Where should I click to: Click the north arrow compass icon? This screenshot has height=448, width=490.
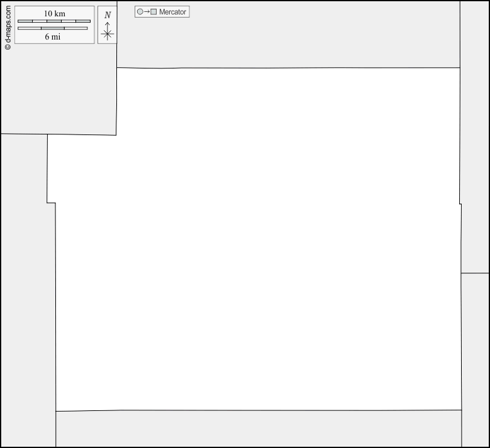click(x=107, y=25)
